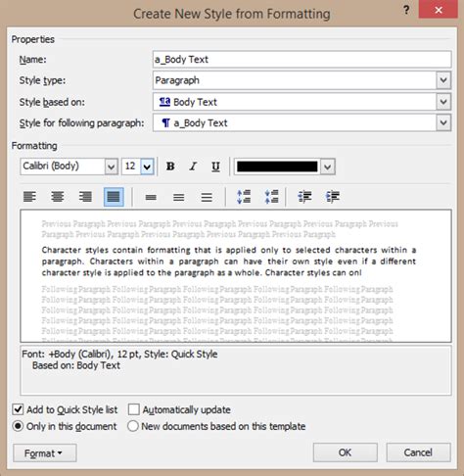The height and width of the screenshot is (476, 464).
Task: Open the Format menu button
Action: 45,453
